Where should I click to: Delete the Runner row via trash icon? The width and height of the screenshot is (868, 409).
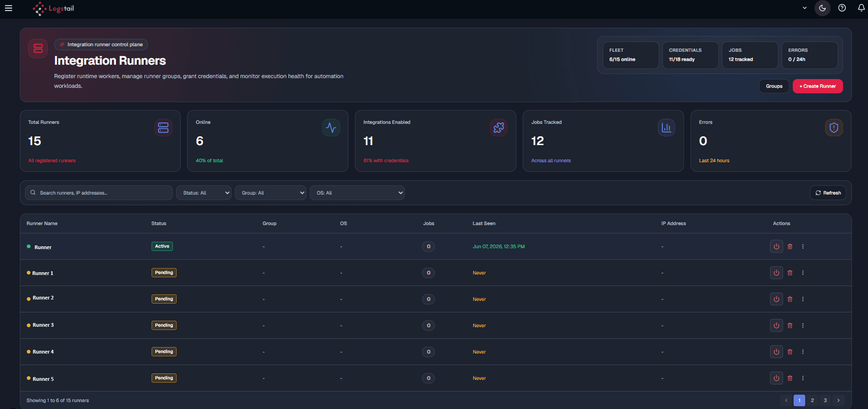click(x=790, y=246)
